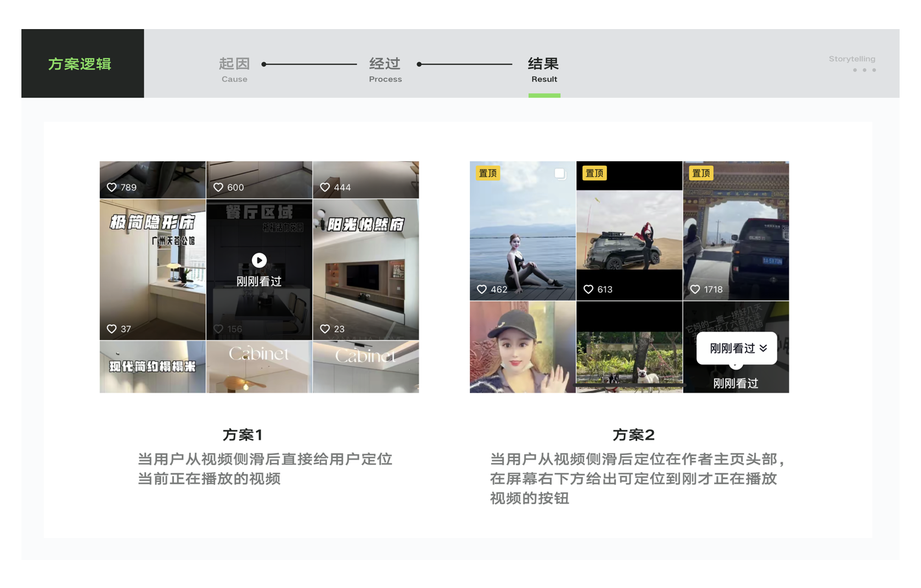This screenshot has width=921, height=588.
Task: Click the heart icon beside 1718 likes
Action: (695, 290)
